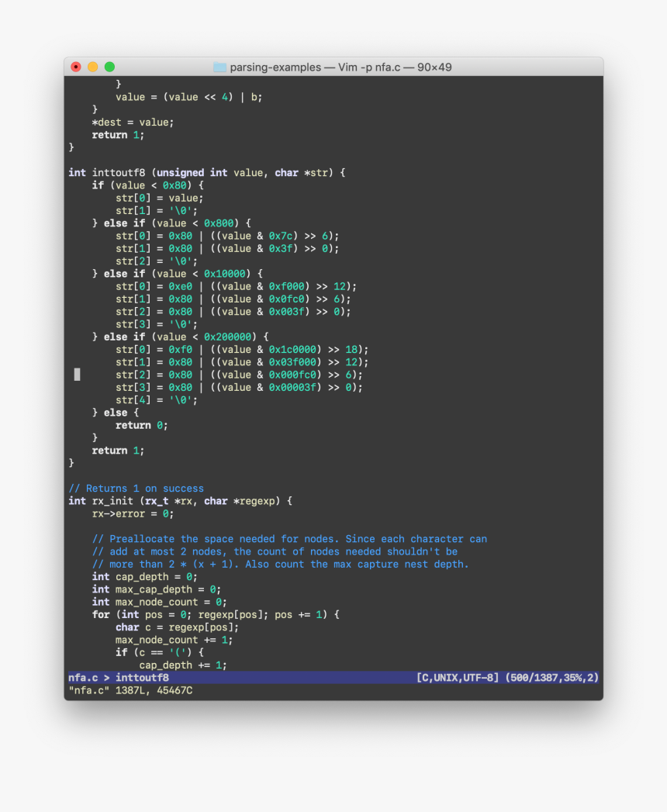Click the 'for (int pos = 0;' loop line
667x812 pixels.
coord(216,615)
